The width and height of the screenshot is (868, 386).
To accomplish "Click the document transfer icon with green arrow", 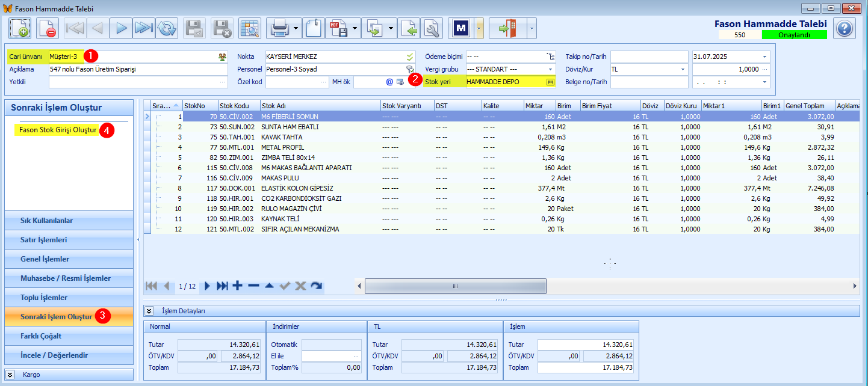I will [x=375, y=28].
